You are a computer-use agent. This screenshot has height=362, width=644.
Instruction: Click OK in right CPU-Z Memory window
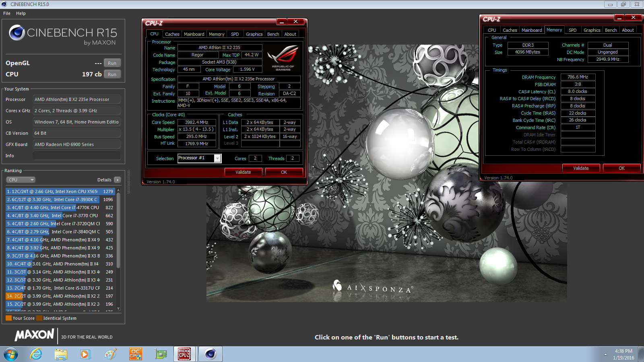pyautogui.click(x=621, y=168)
